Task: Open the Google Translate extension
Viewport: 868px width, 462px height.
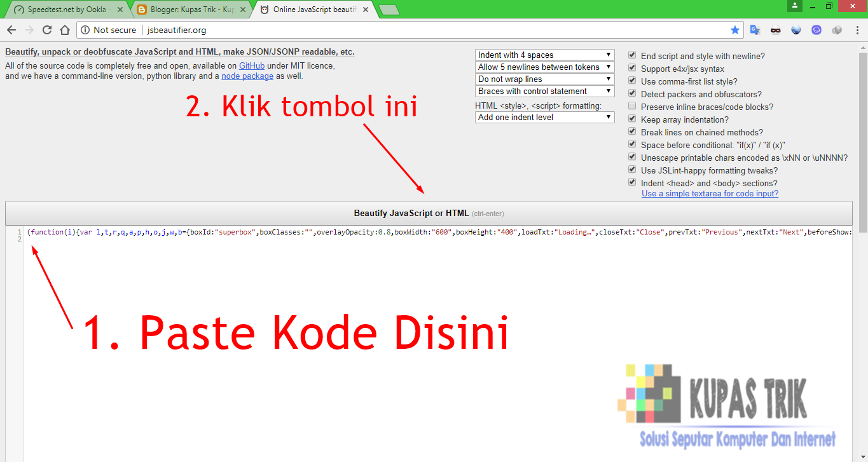Action: coord(755,29)
